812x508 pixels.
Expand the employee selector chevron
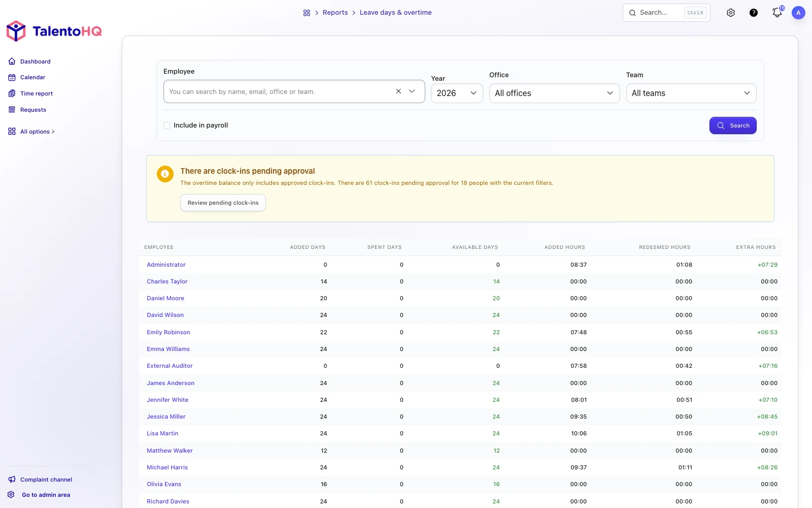(x=412, y=91)
